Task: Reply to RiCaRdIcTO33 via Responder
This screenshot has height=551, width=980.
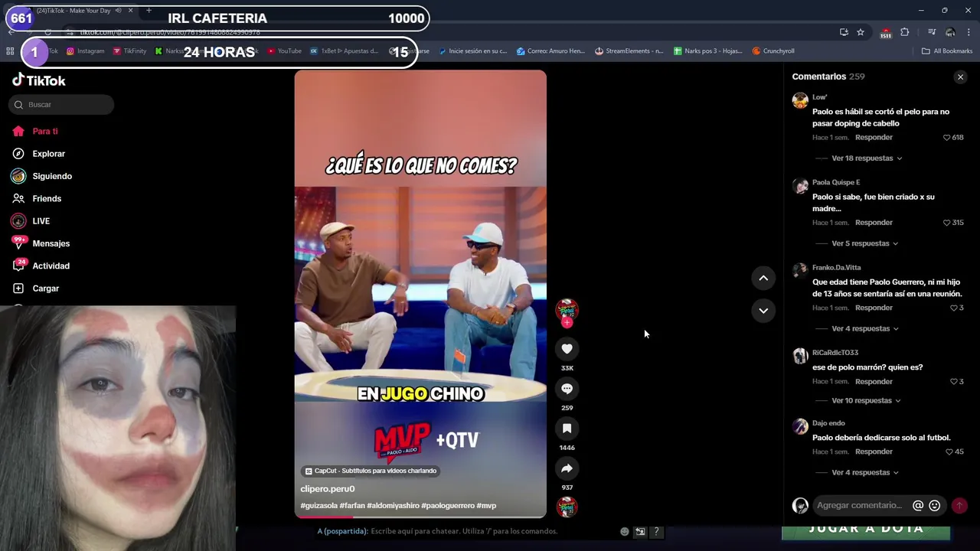Action: [x=874, y=382]
